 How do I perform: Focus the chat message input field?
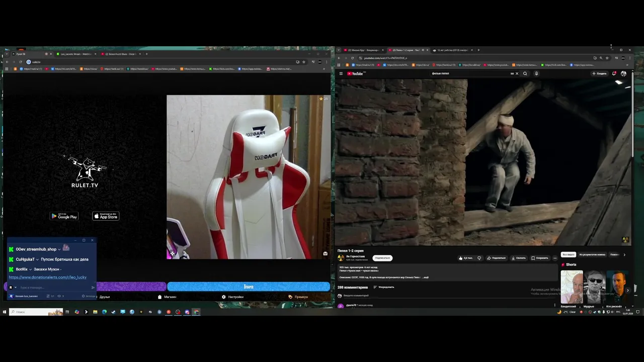coord(54,288)
